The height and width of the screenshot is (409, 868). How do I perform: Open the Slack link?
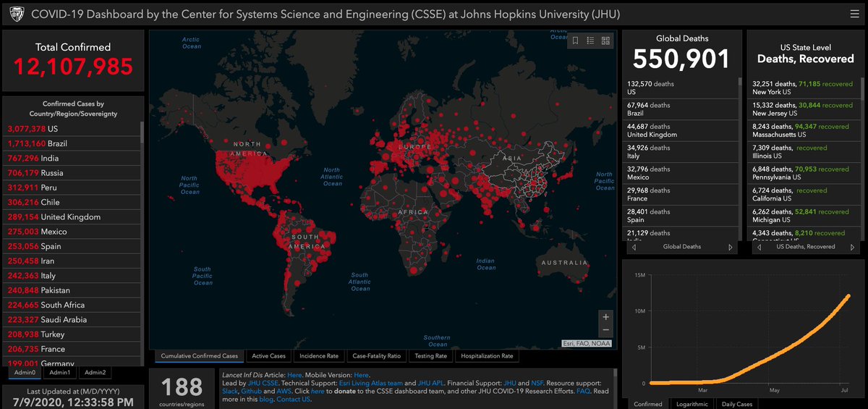(230, 391)
